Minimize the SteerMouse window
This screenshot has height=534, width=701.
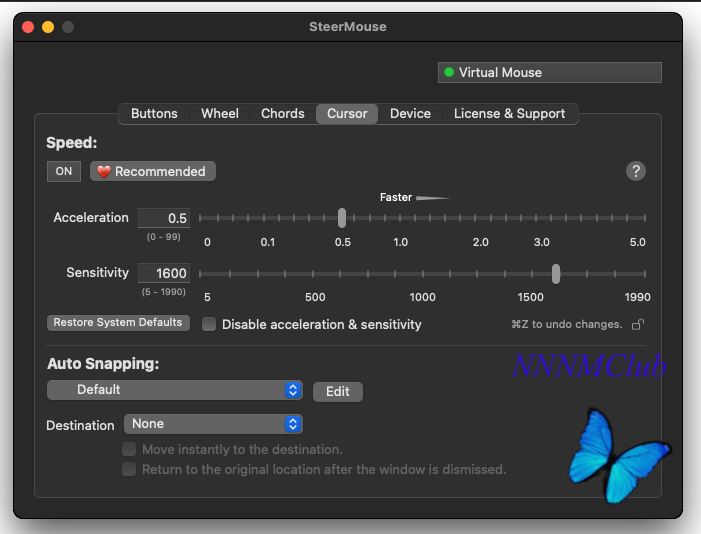[48, 27]
